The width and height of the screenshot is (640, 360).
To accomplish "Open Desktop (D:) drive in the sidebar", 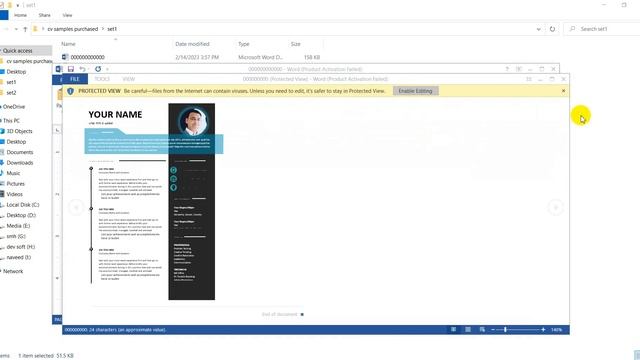I will point(21,215).
